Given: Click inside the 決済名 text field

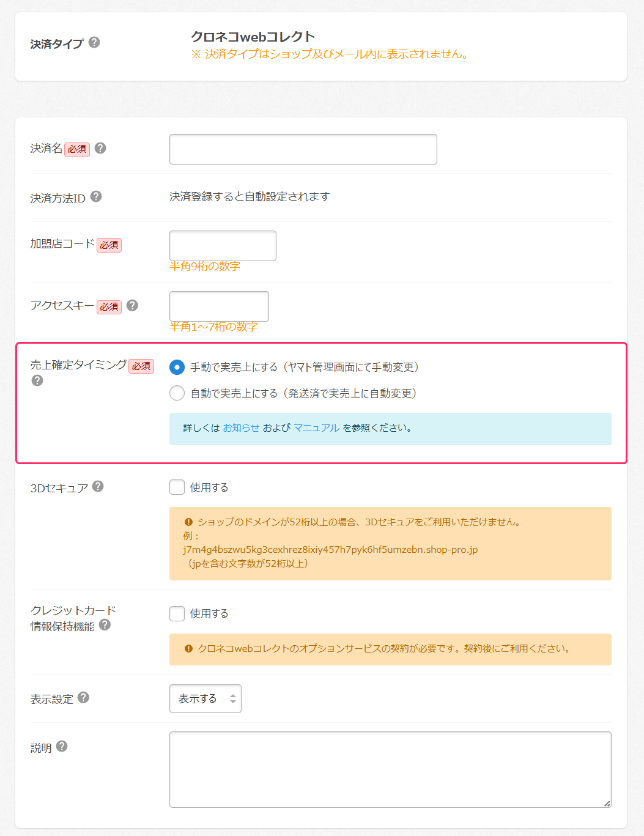Looking at the screenshot, I should [303, 149].
